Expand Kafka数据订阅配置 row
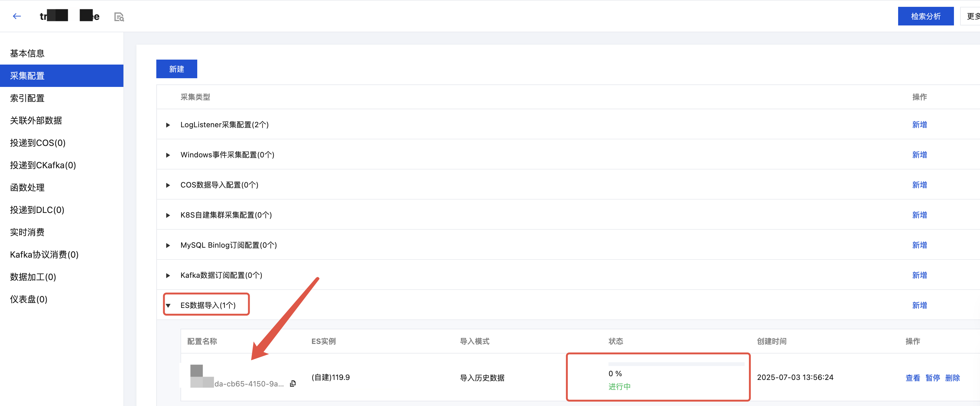Viewport: 980px width, 406px height. point(168,275)
